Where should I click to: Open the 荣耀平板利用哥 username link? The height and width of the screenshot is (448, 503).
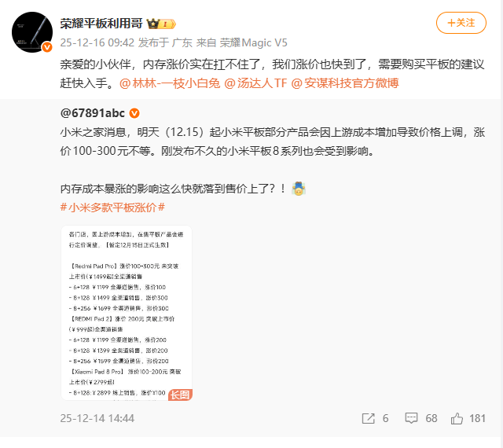pyautogui.click(x=101, y=24)
